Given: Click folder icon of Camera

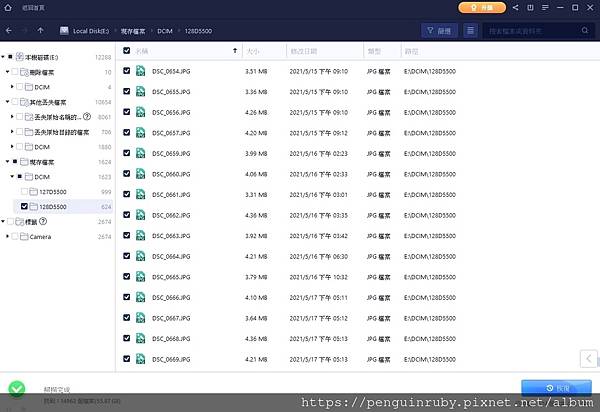Looking at the screenshot, I should tap(24, 236).
